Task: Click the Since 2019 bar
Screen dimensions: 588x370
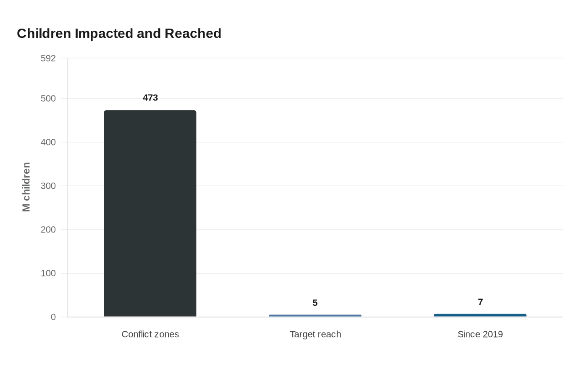Action: click(x=480, y=315)
